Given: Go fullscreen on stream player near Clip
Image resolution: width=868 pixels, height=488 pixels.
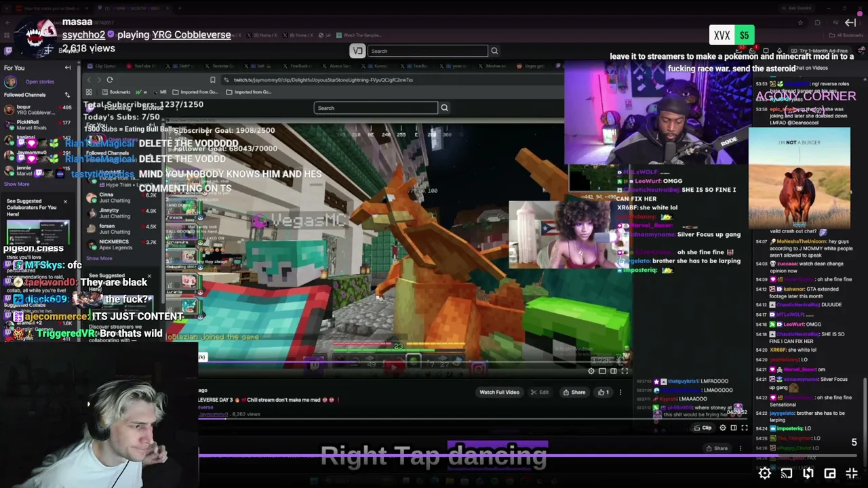Looking at the screenshot, I should pyautogui.click(x=744, y=428).
